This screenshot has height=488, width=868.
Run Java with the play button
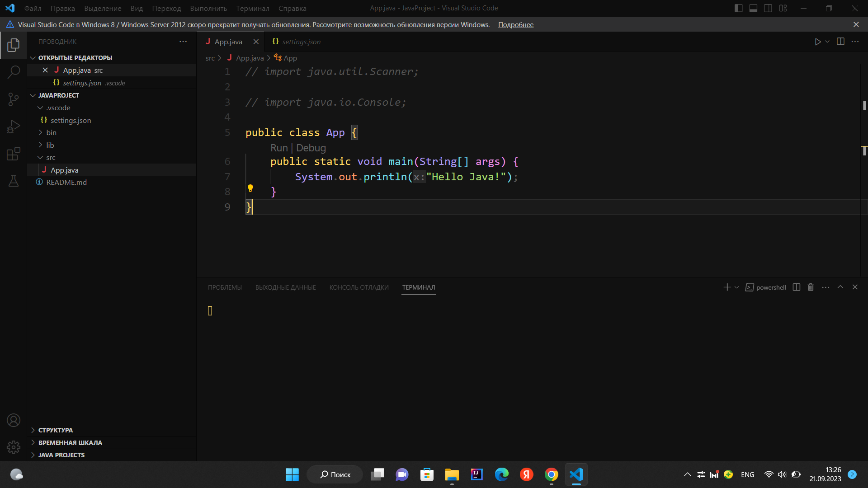click(818, 42)
